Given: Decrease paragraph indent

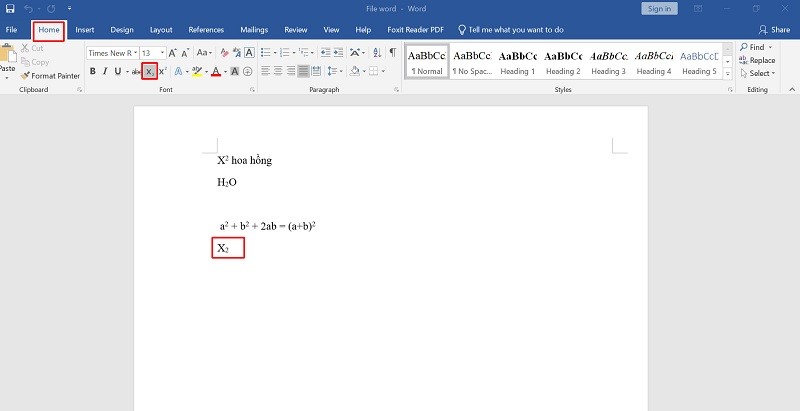Looking at the screenshot, I should (326, 53).
